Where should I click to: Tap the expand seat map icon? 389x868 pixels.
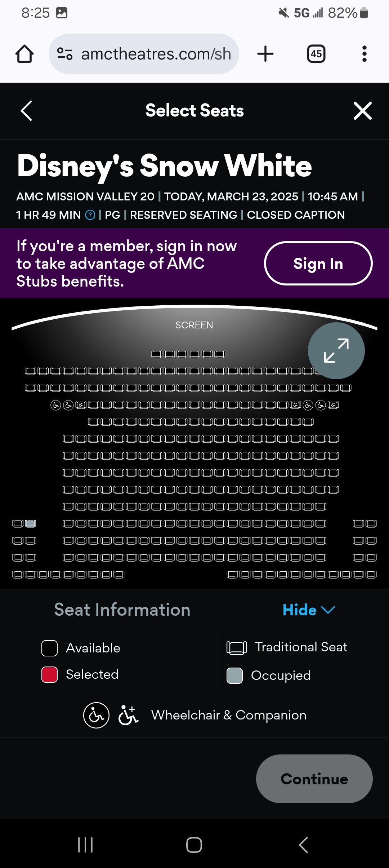336,350
